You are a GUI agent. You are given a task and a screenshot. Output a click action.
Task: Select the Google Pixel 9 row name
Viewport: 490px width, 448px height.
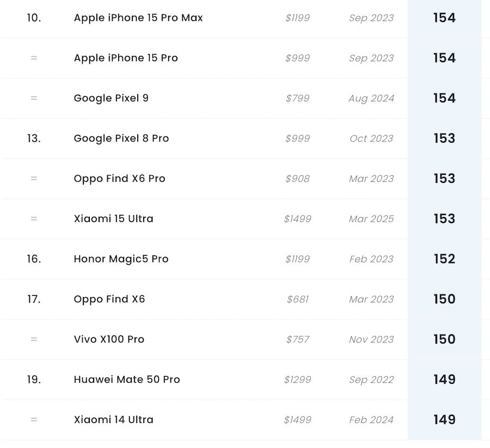pos(111,99)
